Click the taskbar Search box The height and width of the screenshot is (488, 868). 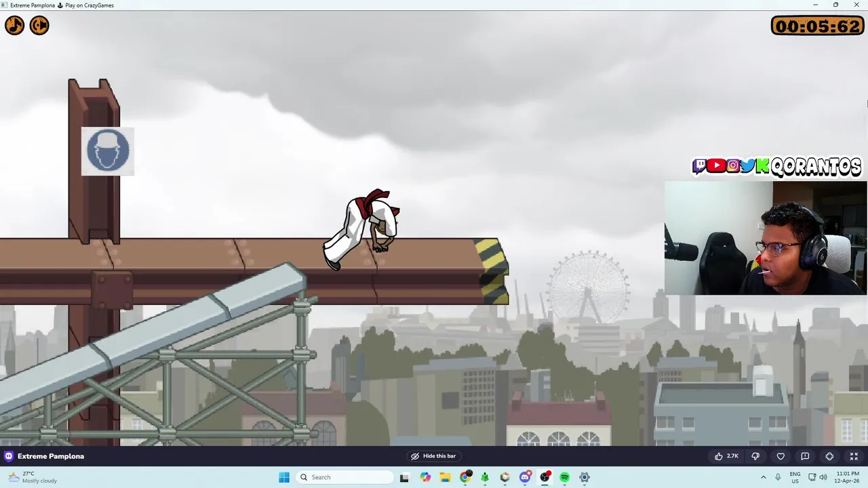[343, 477]
